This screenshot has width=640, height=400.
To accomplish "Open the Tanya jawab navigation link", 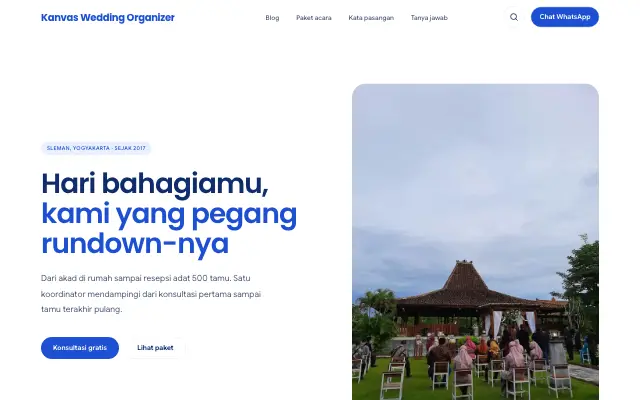I will 429,18.
